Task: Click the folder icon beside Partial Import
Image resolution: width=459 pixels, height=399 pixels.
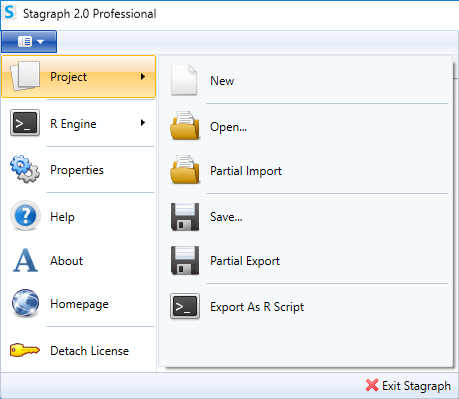Action: coord(185,169)
